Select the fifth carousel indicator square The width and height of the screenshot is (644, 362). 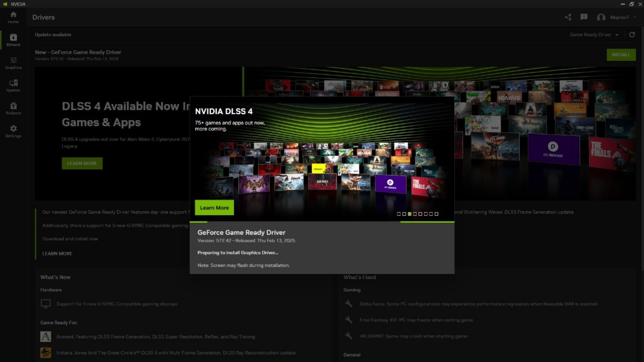(x=420, y=214)
